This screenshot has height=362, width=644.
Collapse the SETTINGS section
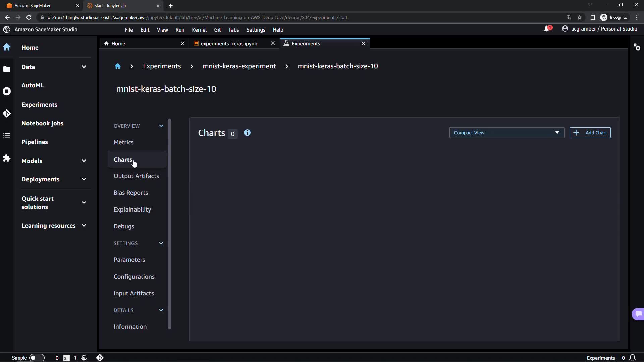(161, 243)
